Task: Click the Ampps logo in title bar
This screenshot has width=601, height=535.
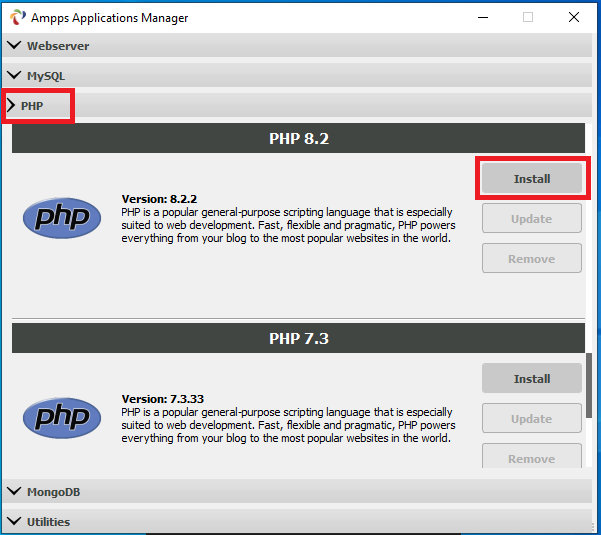Action: tap(17, 17)
